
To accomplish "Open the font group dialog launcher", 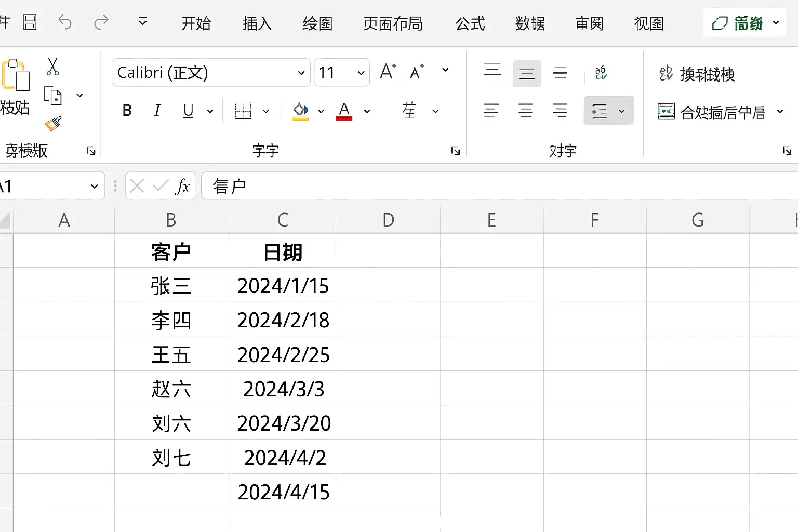I will 456,151.
